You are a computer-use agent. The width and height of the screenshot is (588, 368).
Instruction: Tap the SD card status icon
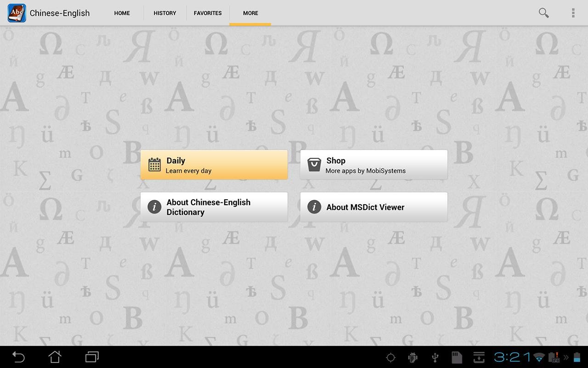457,357
